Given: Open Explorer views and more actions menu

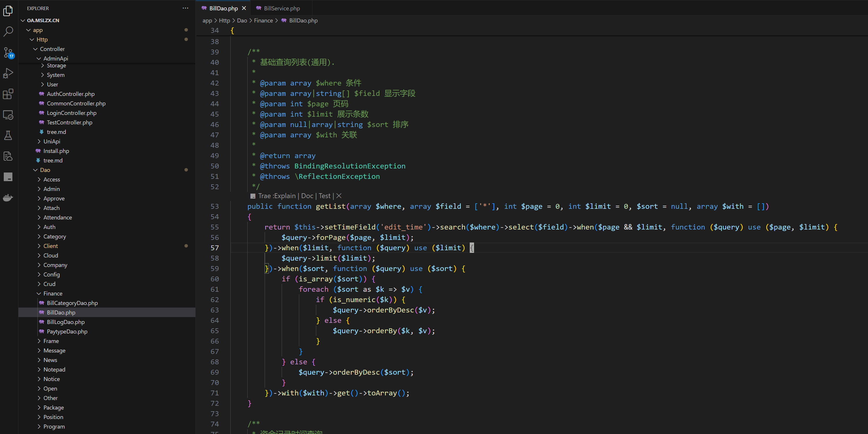Looking at the screenshot, I should (x=185, y=8).
